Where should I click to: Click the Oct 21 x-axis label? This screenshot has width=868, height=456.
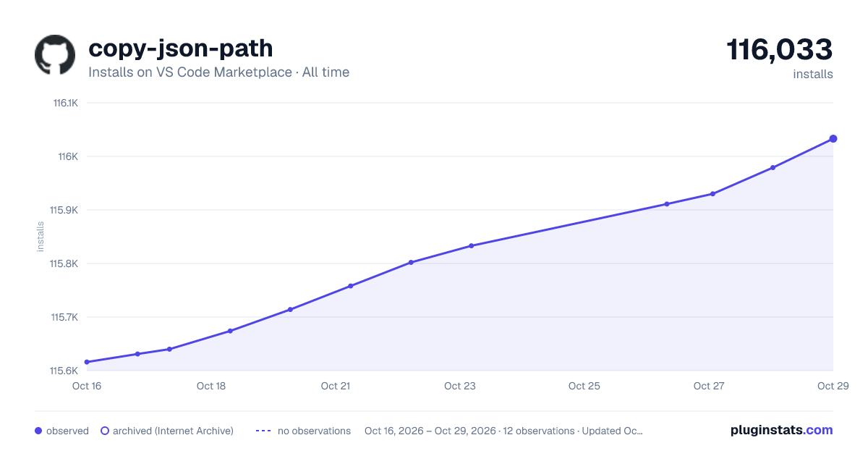pyautogui.click(x=336, y=386)
